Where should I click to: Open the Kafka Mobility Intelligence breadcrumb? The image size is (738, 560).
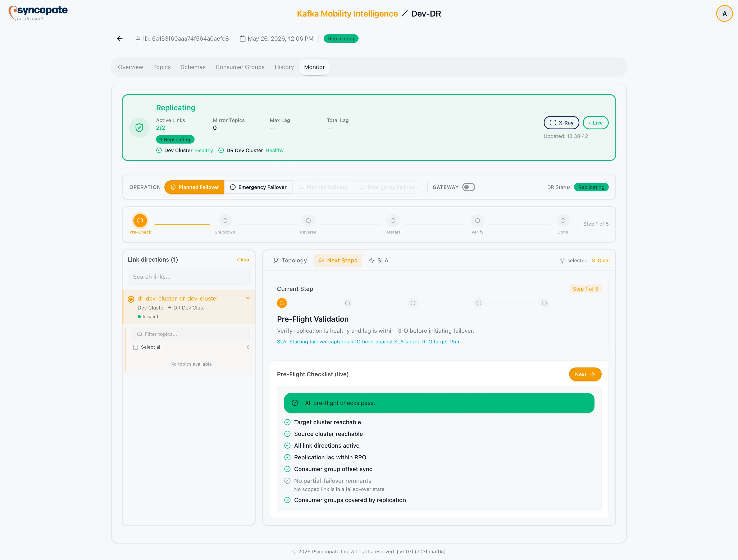point(347,14)
